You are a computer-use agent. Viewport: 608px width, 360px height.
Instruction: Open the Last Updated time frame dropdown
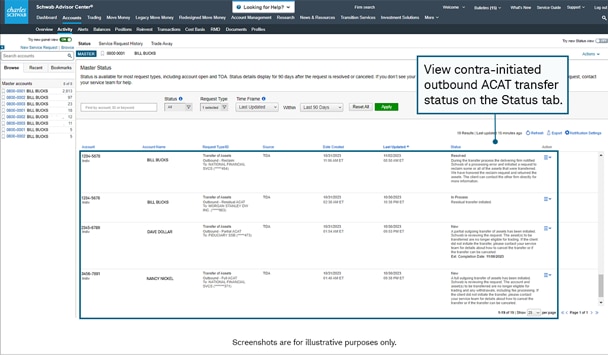[257, 107]
